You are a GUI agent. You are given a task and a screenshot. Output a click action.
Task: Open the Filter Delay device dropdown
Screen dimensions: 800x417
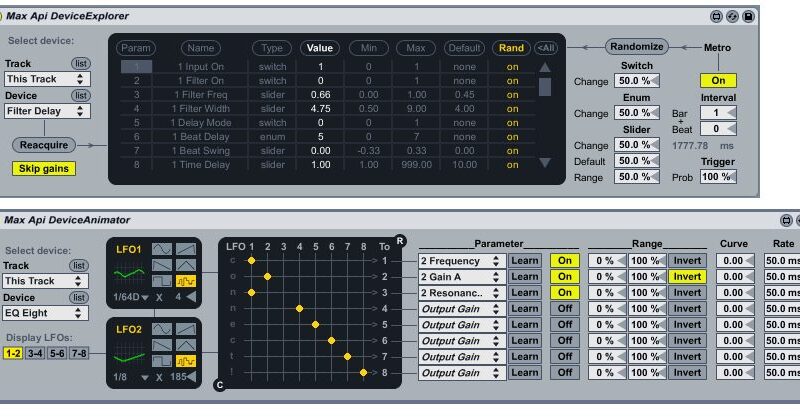pyautogui.click(x=47, y=112)
